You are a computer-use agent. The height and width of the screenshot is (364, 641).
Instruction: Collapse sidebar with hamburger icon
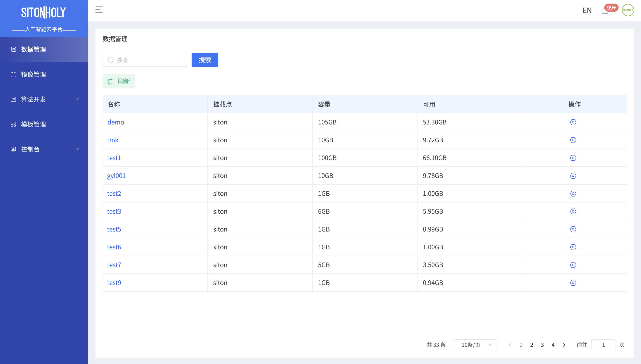pos(99,10)
